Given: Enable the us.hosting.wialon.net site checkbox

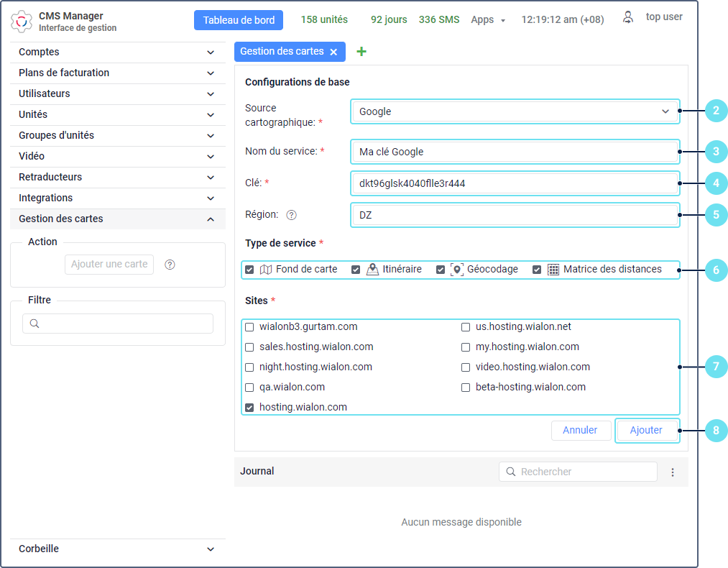Looking at the screenshot, I should tap(466, 327).
